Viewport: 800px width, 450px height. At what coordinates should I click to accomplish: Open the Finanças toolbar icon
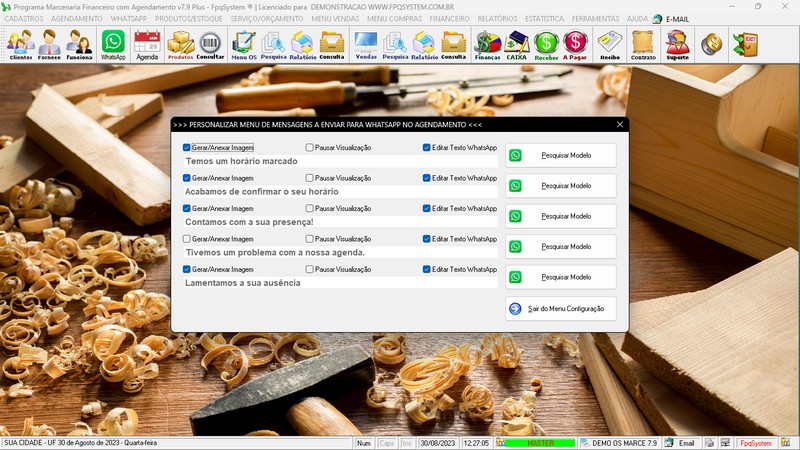pyautogui.click(x=487, y=44)
